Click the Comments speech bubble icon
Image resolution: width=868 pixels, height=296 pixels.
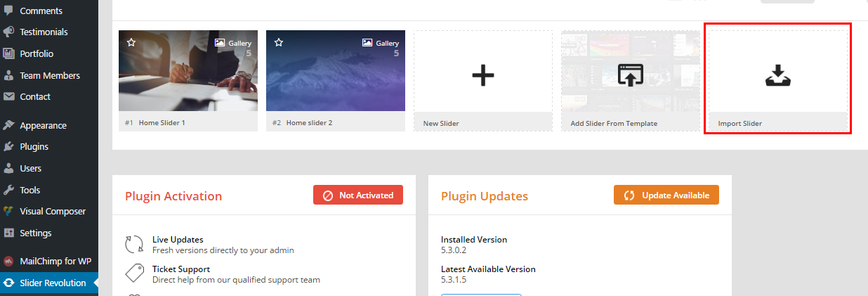tap(8, 11)
